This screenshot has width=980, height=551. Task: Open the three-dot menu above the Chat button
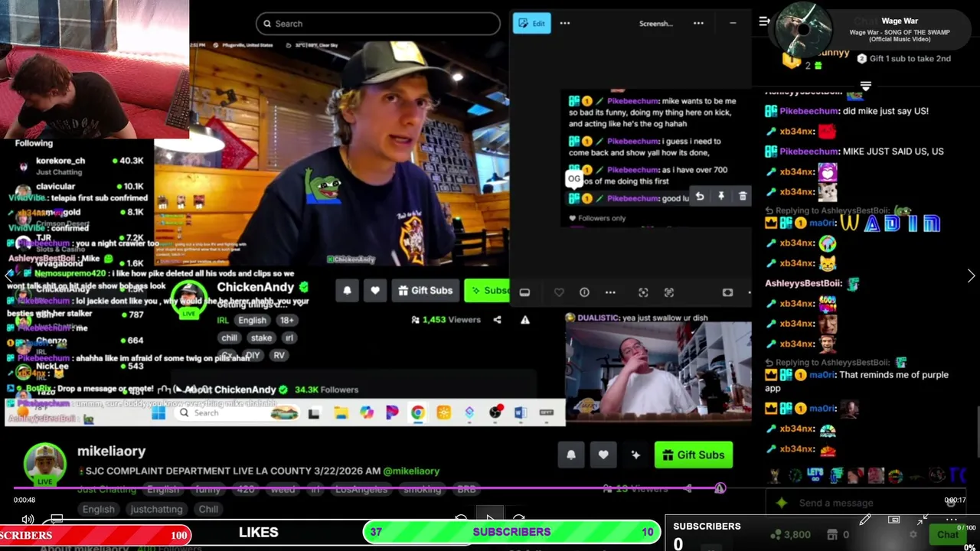(951, 520)
